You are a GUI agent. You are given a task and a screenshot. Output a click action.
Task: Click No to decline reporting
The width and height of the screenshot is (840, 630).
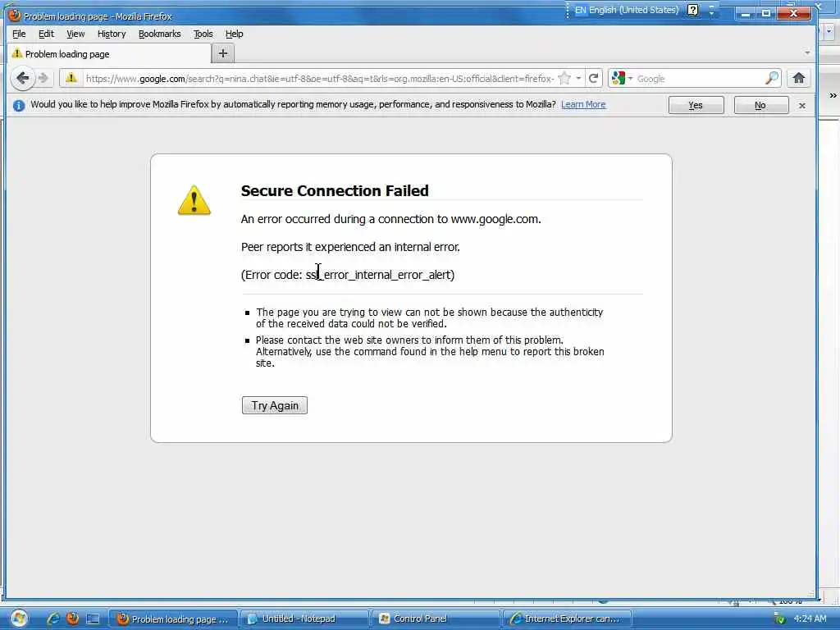click(x=760, y=105)
